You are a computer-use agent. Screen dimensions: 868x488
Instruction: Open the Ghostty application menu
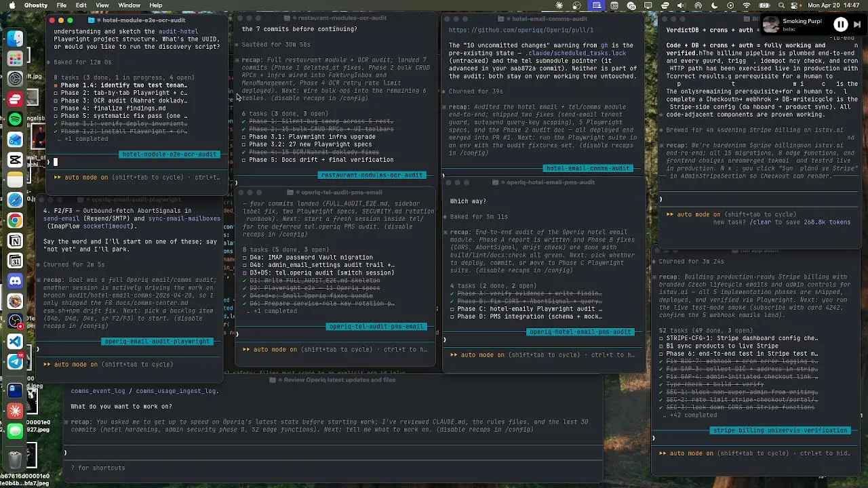pos(35,5)
